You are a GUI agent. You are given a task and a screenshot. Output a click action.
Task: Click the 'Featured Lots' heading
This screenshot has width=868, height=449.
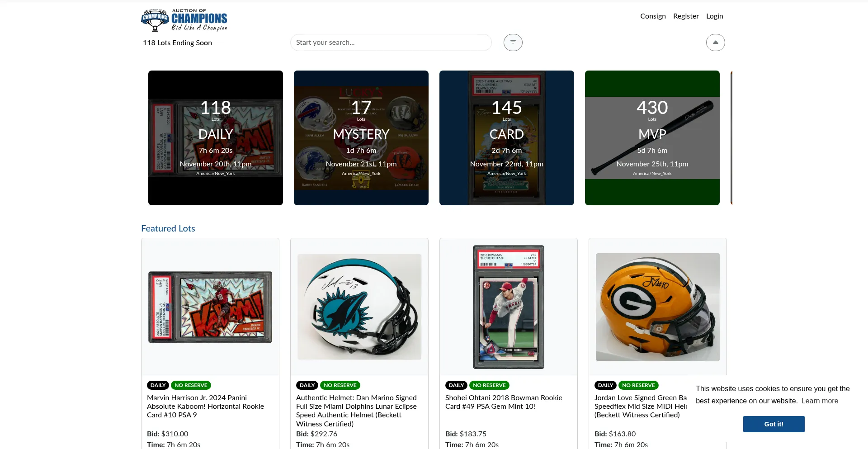[x=168, y=229]
